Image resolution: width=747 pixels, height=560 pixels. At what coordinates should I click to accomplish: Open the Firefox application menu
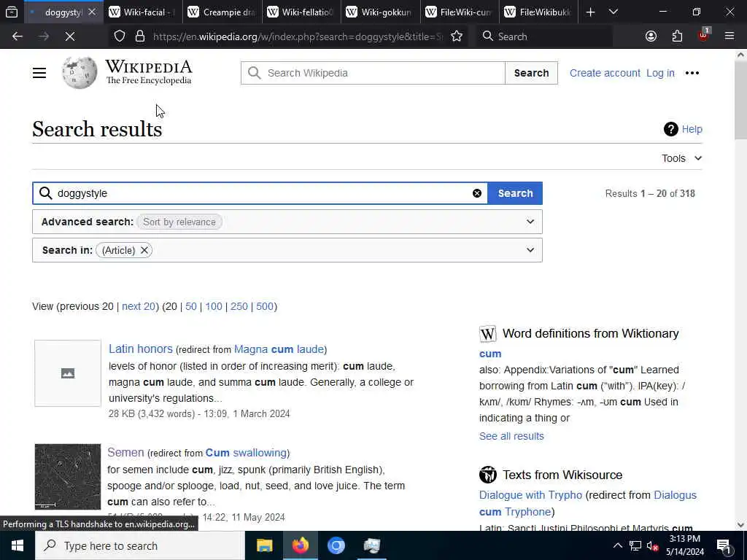[729, 36]
